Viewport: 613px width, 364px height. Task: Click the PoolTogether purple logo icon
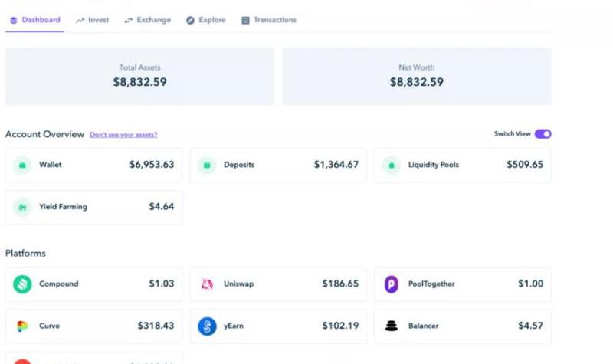[392, 284]
